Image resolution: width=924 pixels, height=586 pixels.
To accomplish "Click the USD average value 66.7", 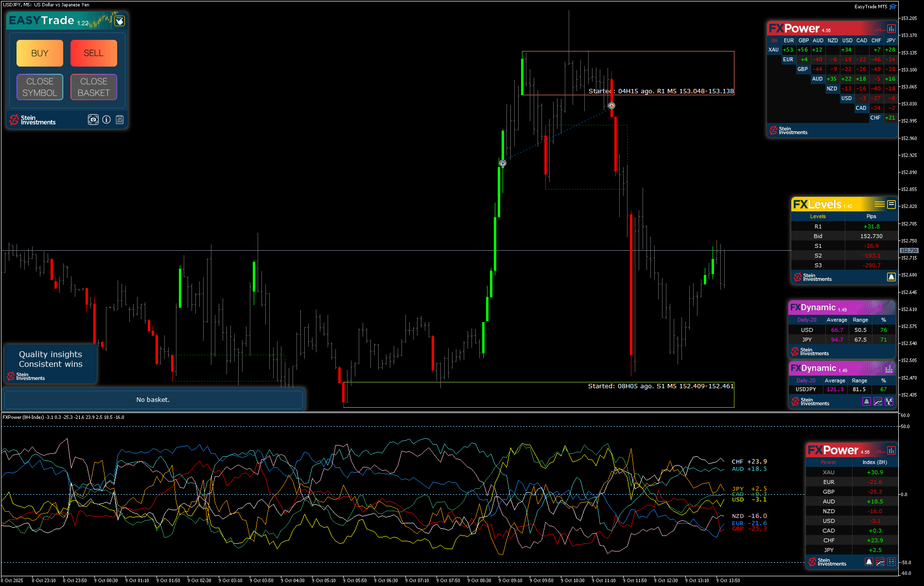I will [837, 330].
